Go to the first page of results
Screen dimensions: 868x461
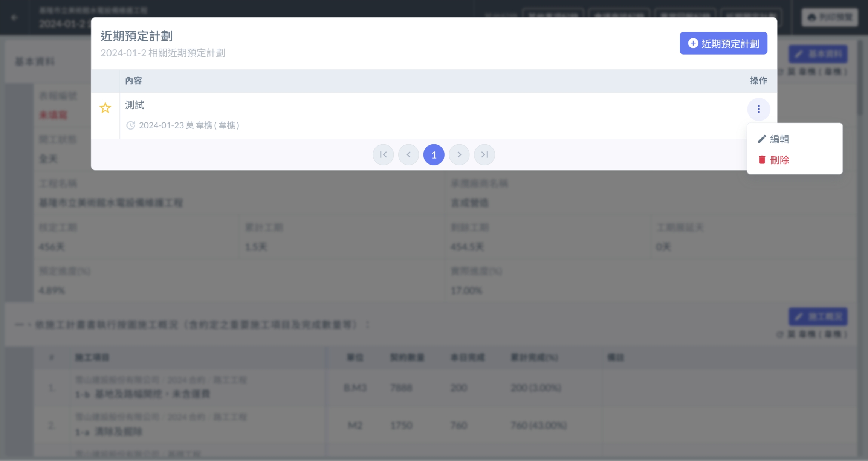383,155
